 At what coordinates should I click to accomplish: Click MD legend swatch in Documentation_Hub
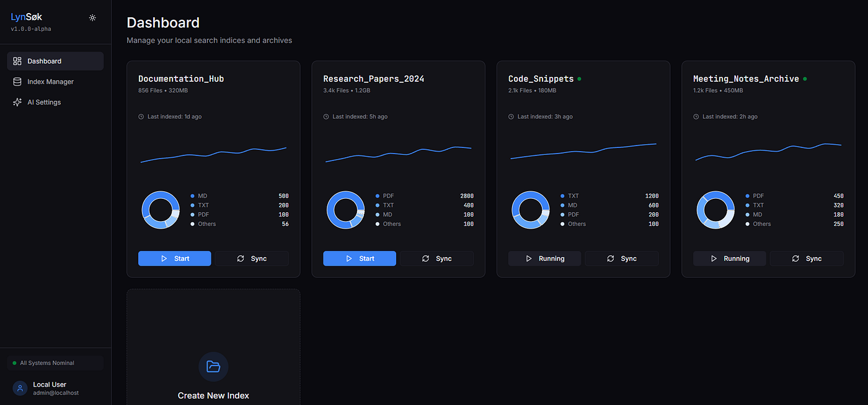point(193,196)
